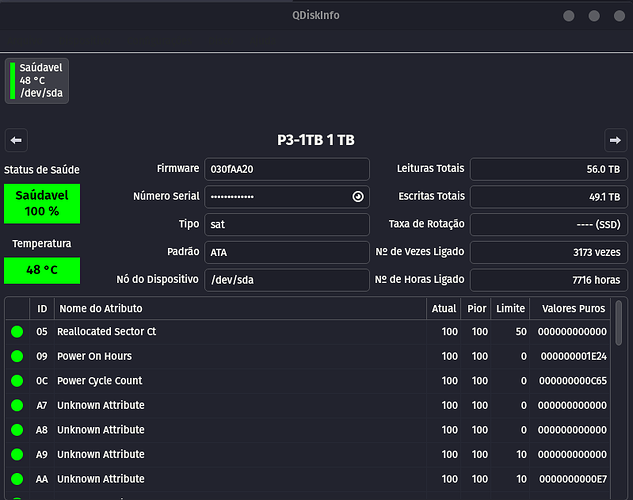This screenshot has width=633, height=500.
Task: Click the attribute table vertical scrollbar
Action: coord(618,323)
